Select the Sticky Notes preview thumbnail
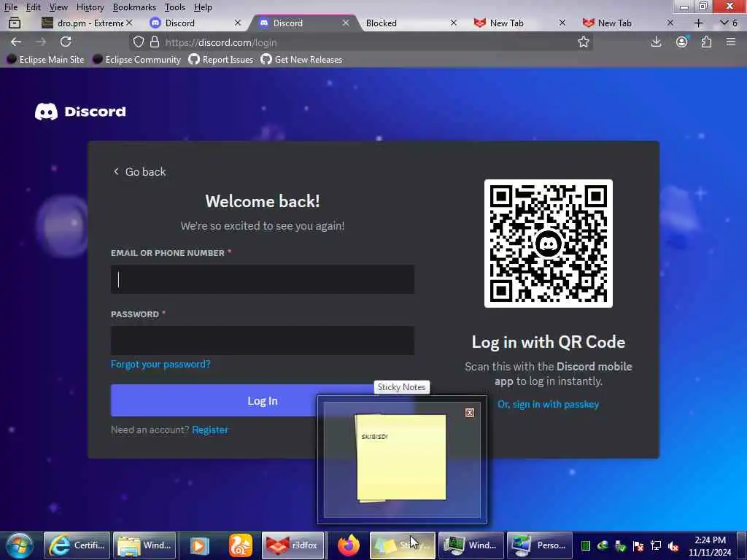 402,458
